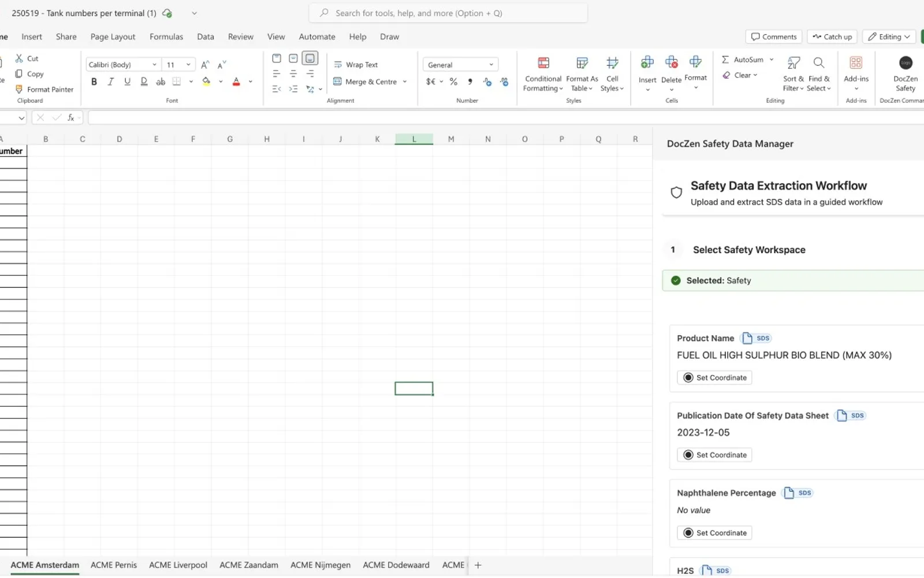The width and height of the screenshot is (924, 578).
Task: Open the number format dropdown
Action: [x=491, y=65]
